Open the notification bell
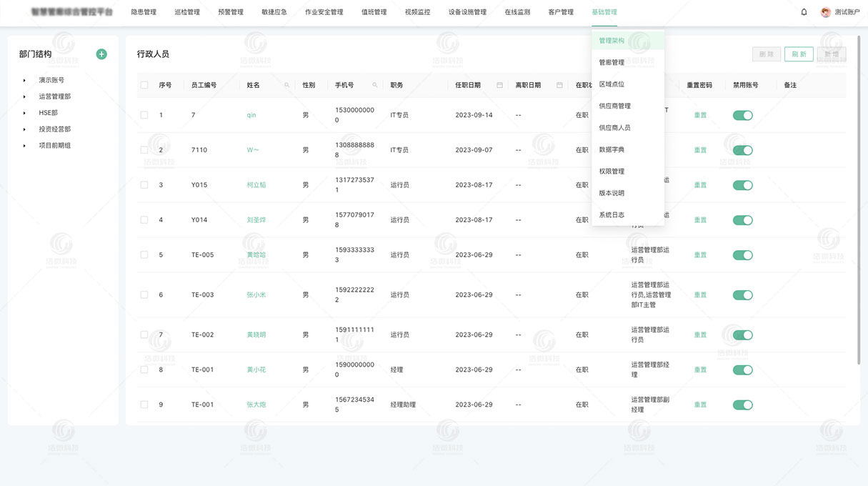The width and height of the screenshot is (868, 486). tap(803, 11)
